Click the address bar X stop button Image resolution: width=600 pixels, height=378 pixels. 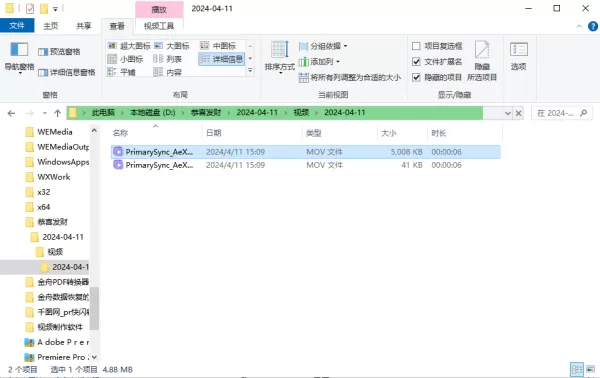518,113
